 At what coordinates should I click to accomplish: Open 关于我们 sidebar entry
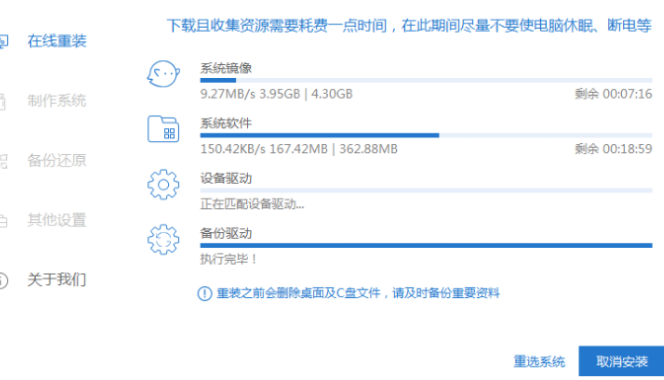click(57, 280)
